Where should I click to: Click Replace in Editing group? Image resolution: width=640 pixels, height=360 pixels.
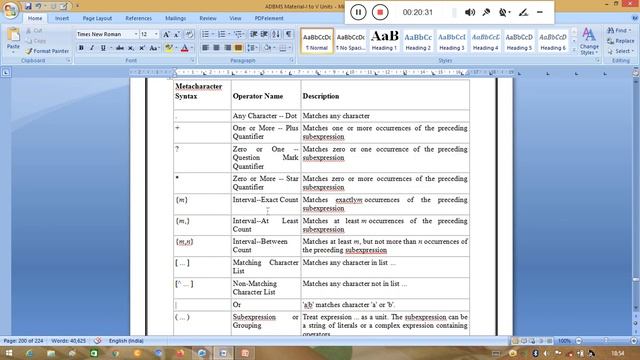pos(621,41)
